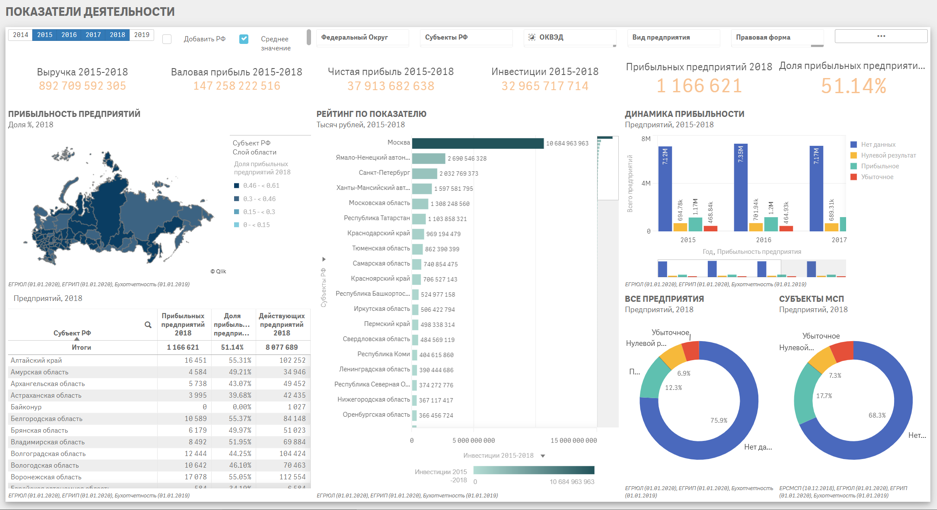Open the Правовая форма filter
Viewport: 937px width, 510px height.
click(x=777, y=38)
